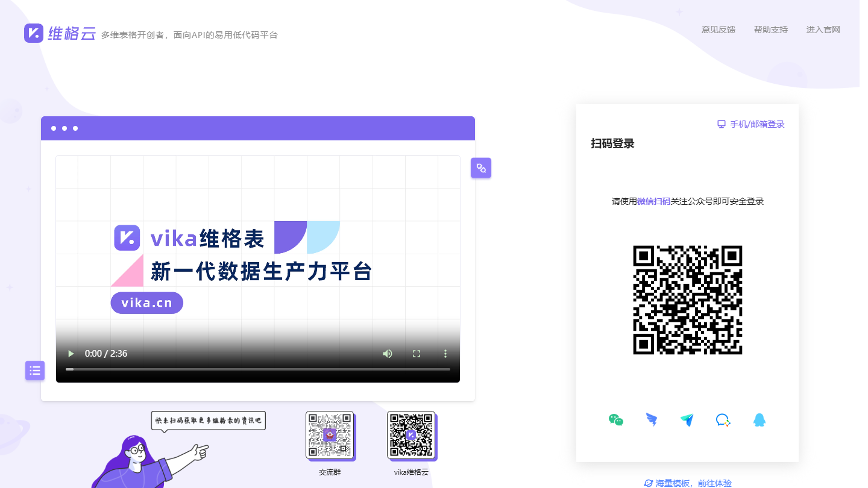Click the 交流群 QR code
The image size is (868, 488).
[330, 435]
